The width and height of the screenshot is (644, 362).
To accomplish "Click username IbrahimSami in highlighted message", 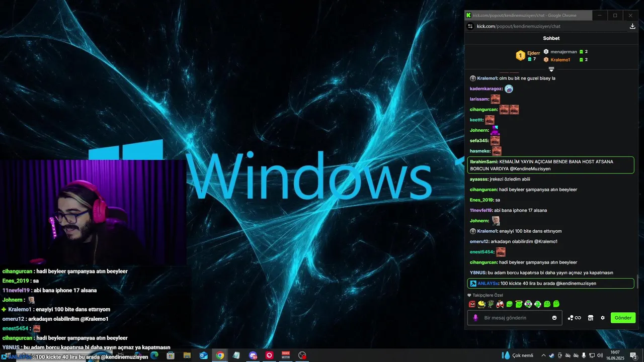I will coord(484,161).
